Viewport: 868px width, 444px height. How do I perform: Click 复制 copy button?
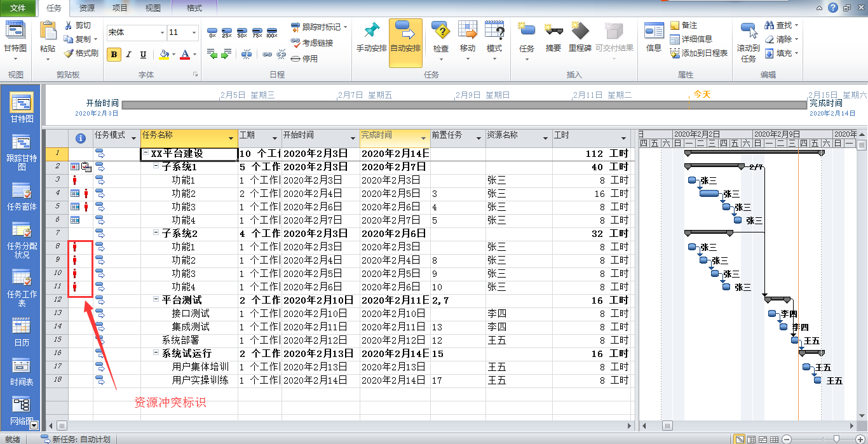point(78,39)
